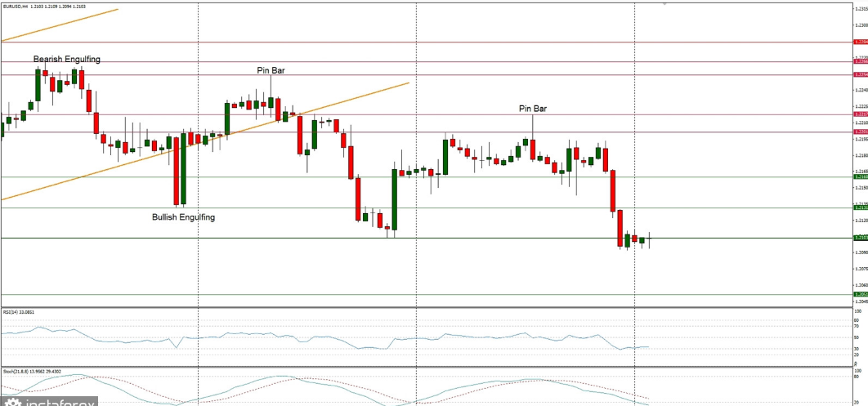Click the tall green Bullish Engulfing candle

[183, 170]
